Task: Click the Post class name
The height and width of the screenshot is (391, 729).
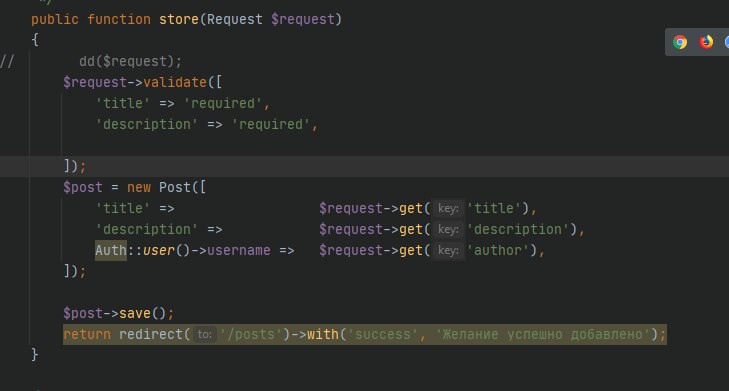Action: [175, 187]
